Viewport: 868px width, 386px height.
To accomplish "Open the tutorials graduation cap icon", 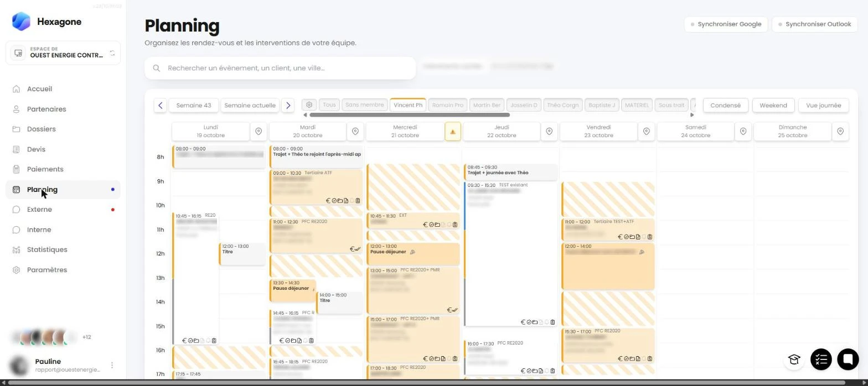I will tap(794, 359).
